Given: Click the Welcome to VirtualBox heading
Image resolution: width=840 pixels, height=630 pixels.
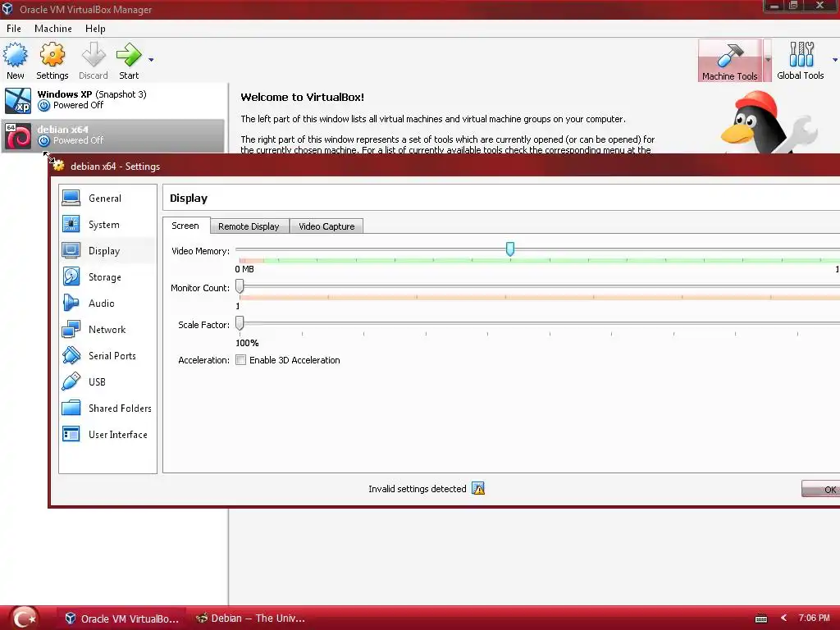Looking at the screenshot, I should [x=302, y=97].
